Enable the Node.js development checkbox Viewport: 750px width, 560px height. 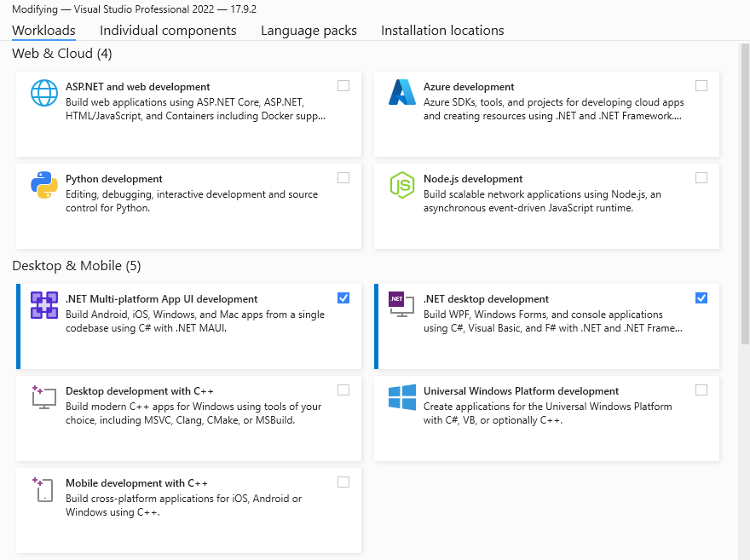click(x=701, y=177)
